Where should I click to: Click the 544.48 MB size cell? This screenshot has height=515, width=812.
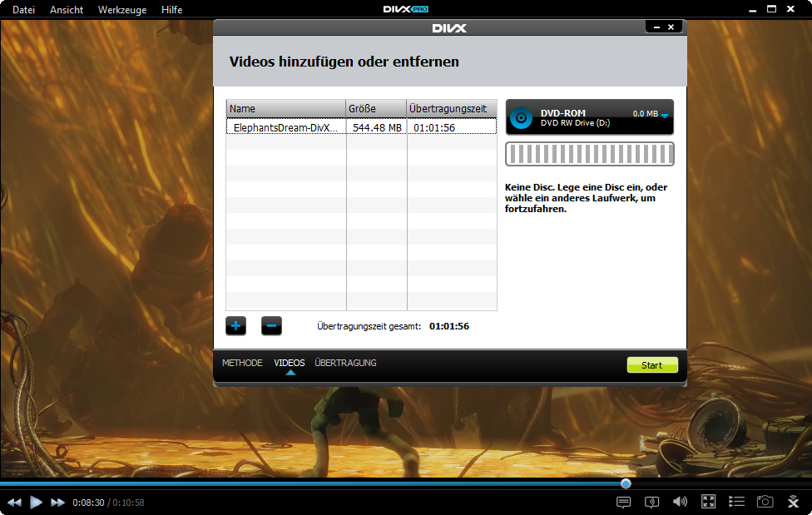click(x=377, y=127)
